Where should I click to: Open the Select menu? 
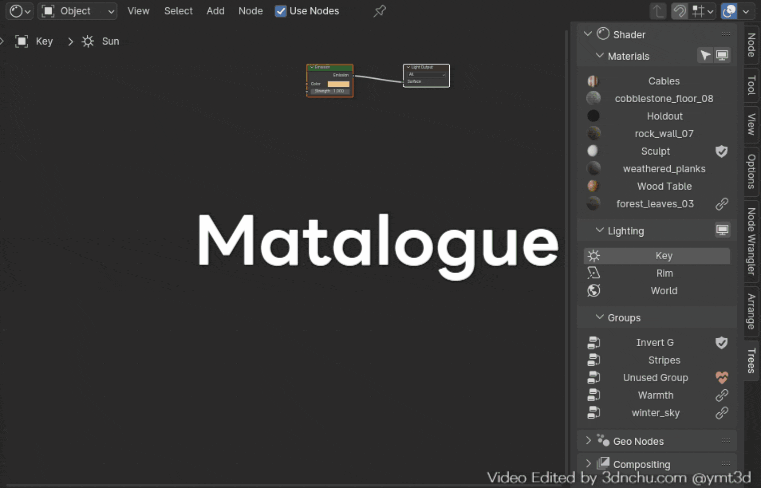pyautogui.click(x=178, y=11)
